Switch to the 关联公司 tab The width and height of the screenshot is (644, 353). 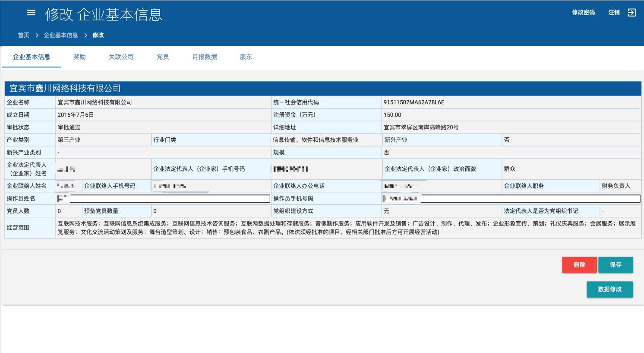(x=121, y=57)
